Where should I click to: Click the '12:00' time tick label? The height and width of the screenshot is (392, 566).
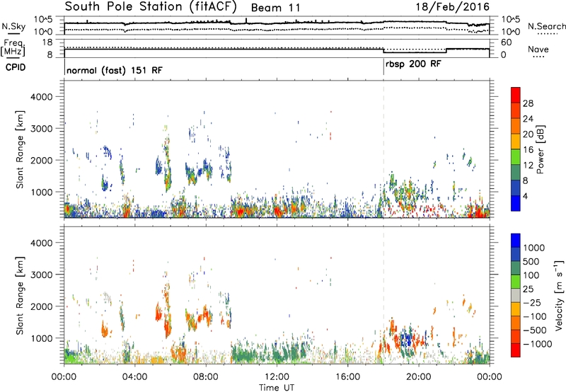tap(277, 377)
